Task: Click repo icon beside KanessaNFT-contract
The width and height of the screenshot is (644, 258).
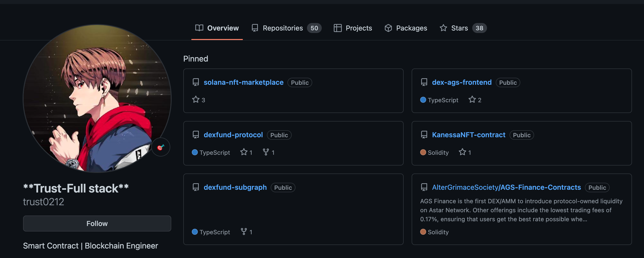Action: [x=424, y=135]
